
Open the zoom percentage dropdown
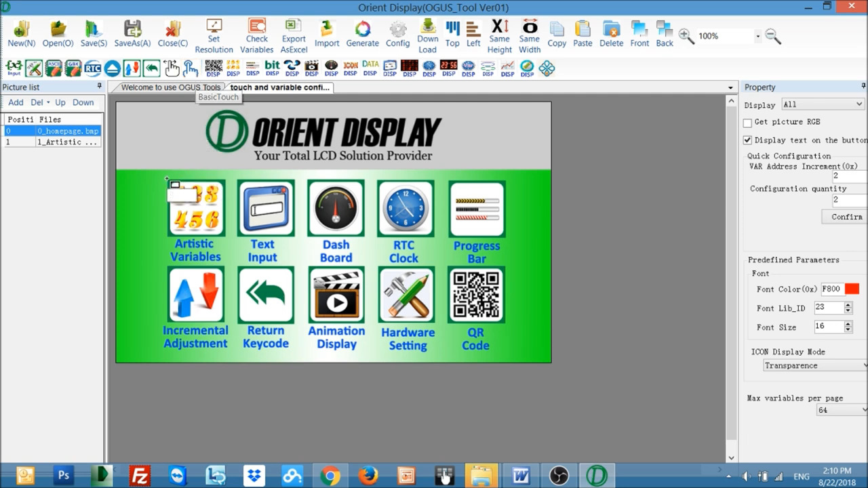(x=758, y=36)
